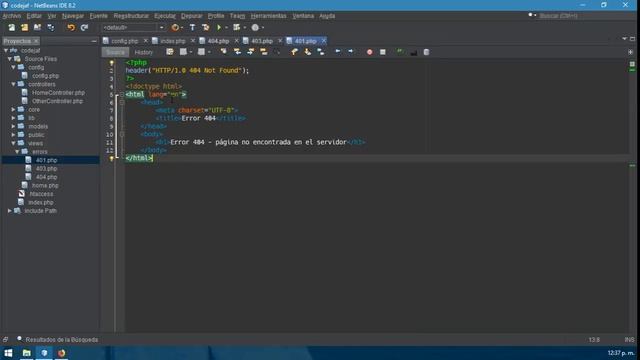Select the Source view button
This screenshot has height=360, width=640.
[x=115, y=52]
